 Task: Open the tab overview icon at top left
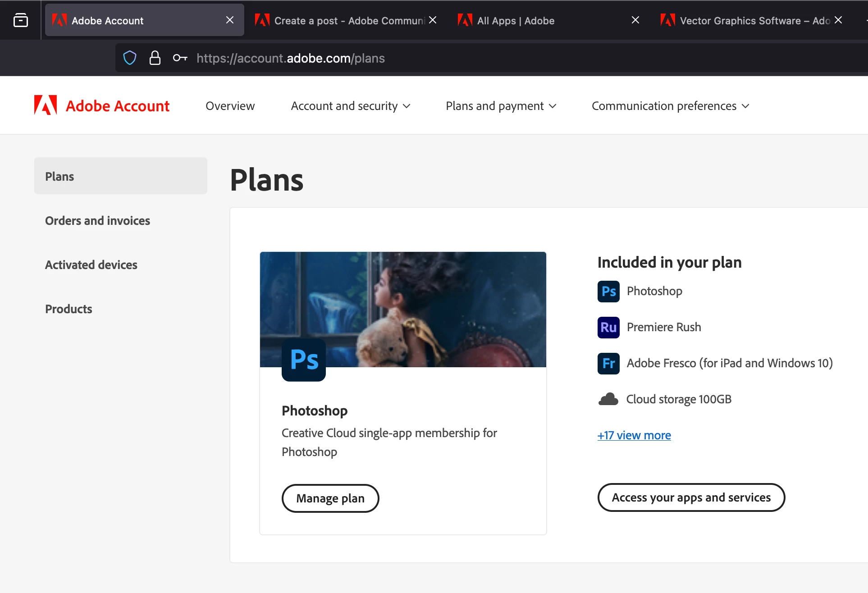pos(21,20)
